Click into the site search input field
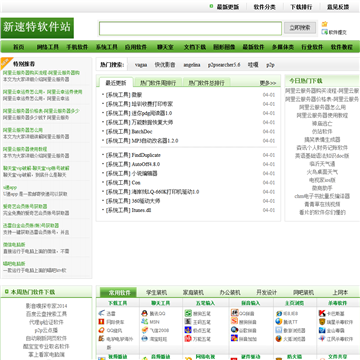Image resolution: width=360 pixels, height=360 pixels. (x=190, y=28)
